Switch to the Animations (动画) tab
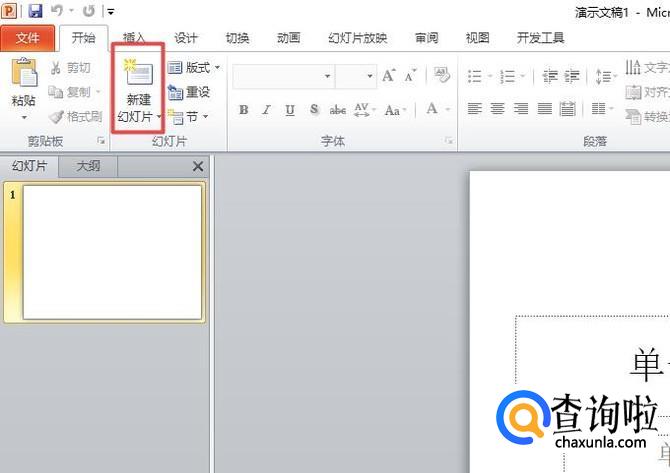Image resolution: width=670 pixels, height=473 pixels. point(288,38)
